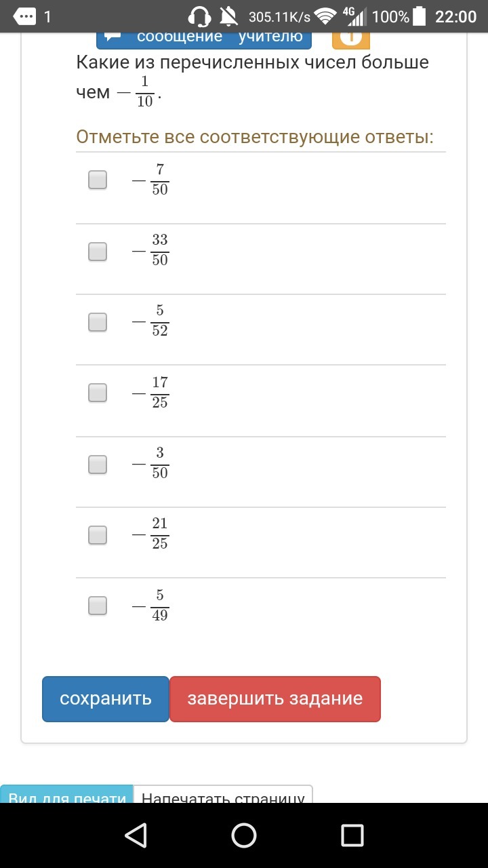Check the box for −33/50
Screen dimensions: 488x868
tap(98, 252)
